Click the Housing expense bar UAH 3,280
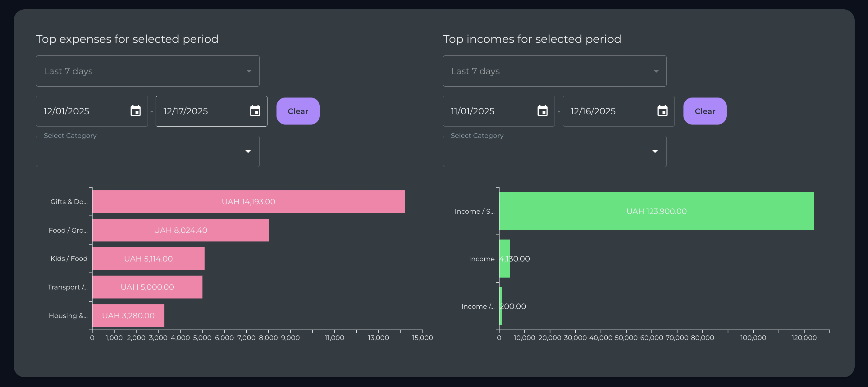 128,316
